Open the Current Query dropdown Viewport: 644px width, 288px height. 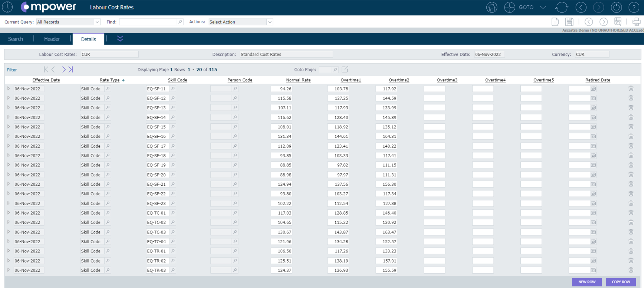tap(97, 22)
